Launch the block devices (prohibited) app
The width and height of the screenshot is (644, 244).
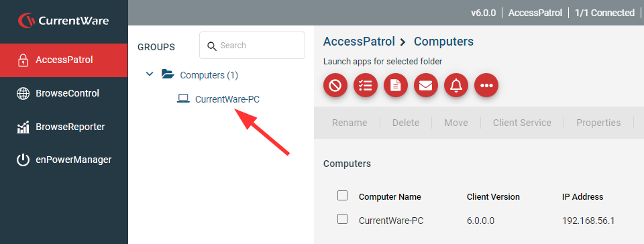click(335, 85)
